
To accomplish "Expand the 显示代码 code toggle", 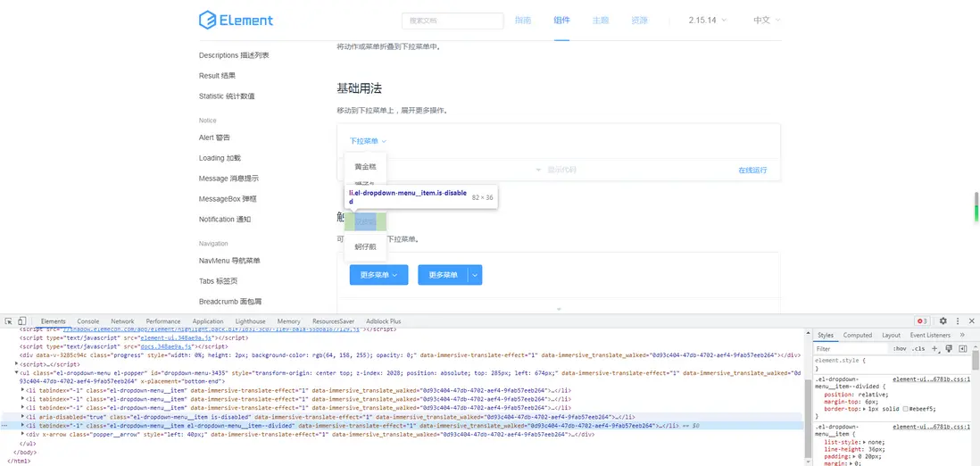I will (558, 170).
